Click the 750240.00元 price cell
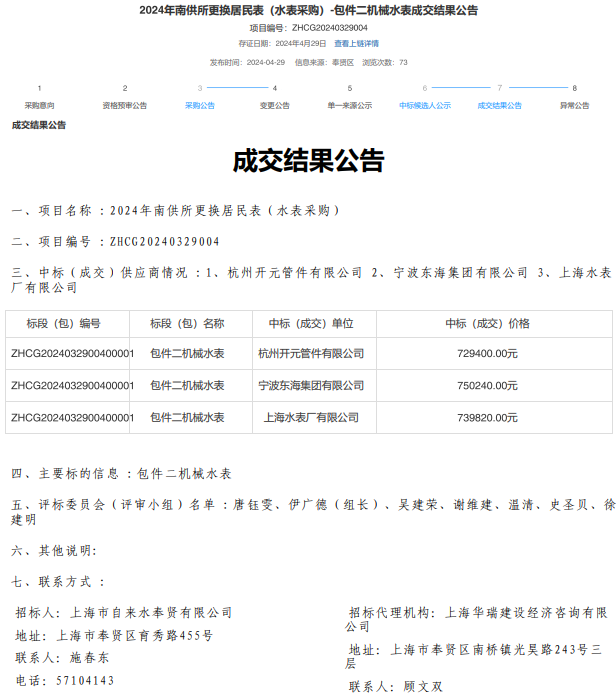The image size is (616, 695). pyautogui.click(x=487, y=386)
